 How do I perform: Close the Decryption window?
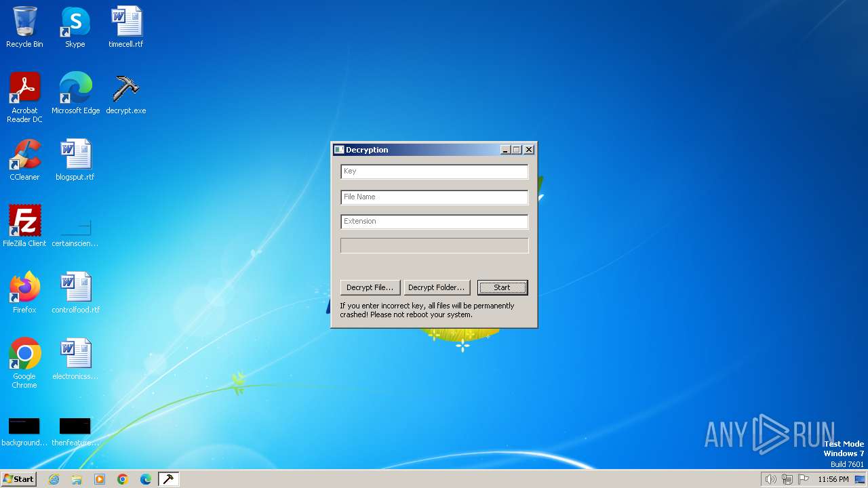(529, 150)
